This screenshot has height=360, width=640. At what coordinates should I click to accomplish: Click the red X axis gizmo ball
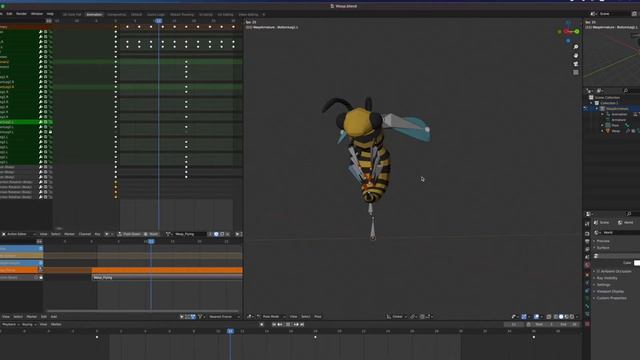[566, 31]
